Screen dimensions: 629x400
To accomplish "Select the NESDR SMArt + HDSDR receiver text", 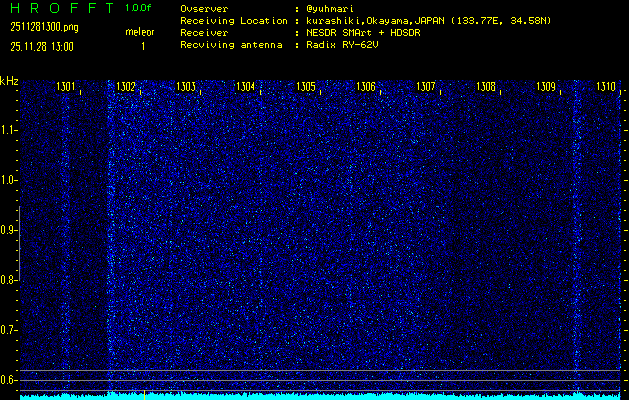I will (362, 32).
